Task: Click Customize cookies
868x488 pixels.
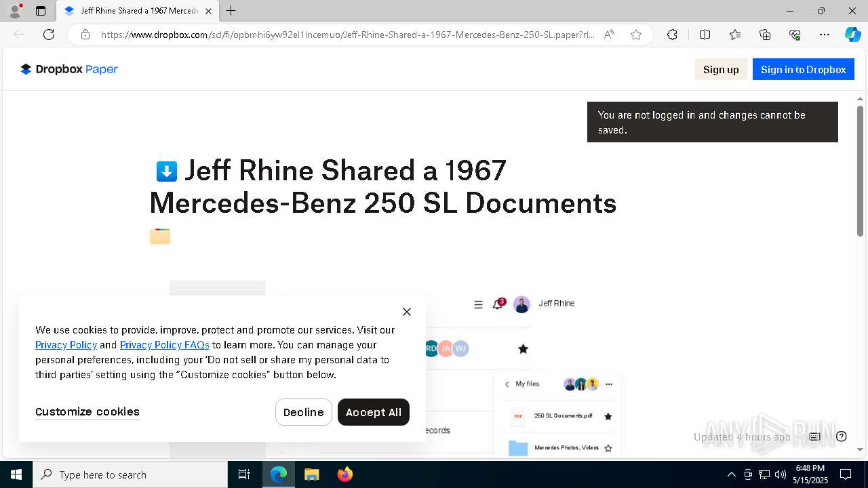Action: [87, 411]
